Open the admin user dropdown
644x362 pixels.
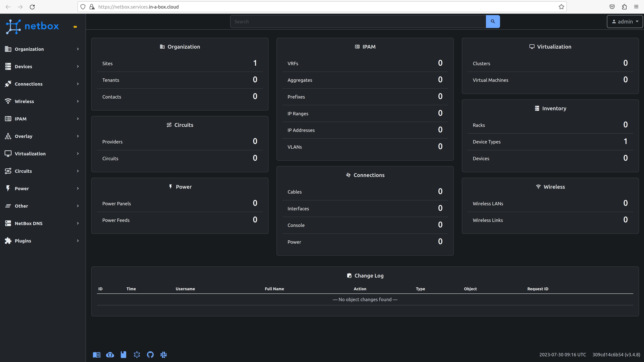point(625,22)
